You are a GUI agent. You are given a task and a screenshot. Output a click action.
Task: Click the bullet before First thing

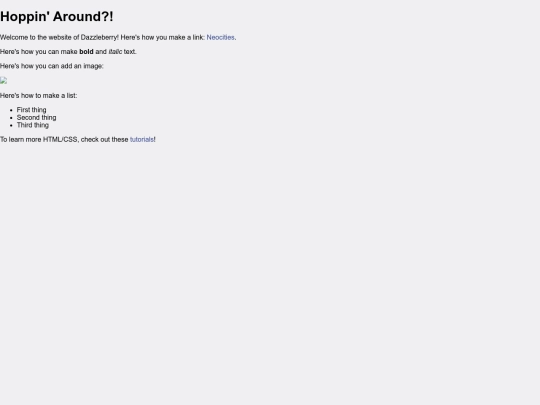point(11,110)
